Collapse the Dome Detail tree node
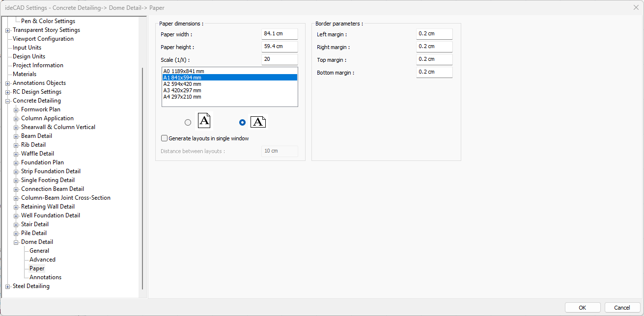The image size is (644, 316). point(16,242)
